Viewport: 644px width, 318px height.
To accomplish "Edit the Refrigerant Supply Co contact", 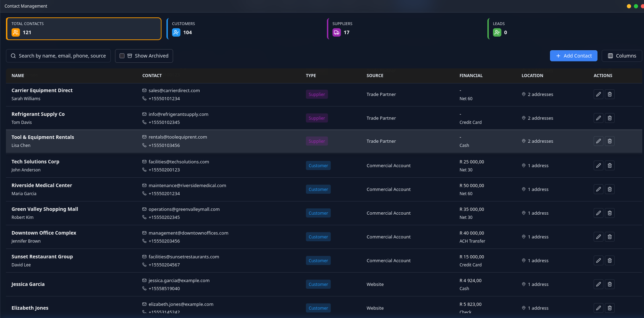I will point(599,118).
